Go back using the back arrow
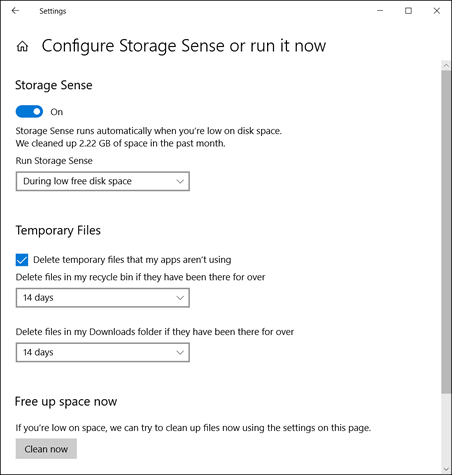The height and width of the screenshot is (475, 452). point(15,11)
